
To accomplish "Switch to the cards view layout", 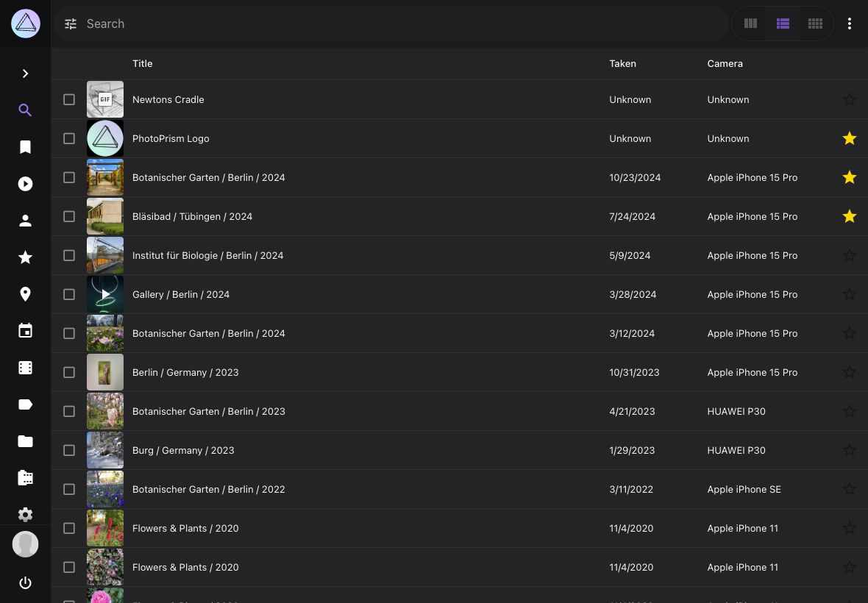I will pyautogui.click(x=750, y=24).
